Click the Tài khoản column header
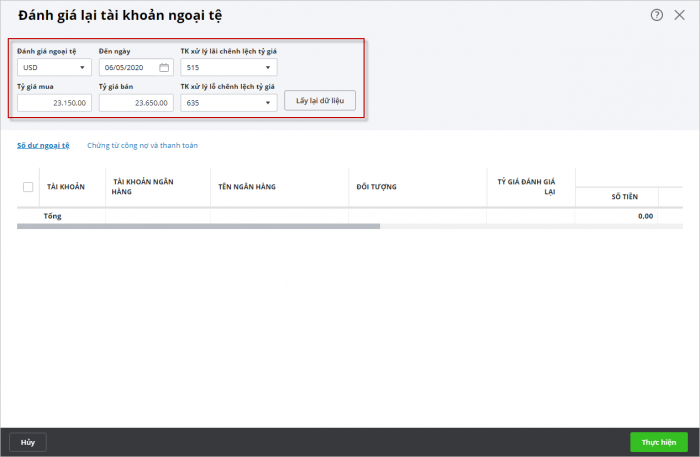Image resolution: width=700 pixels, height=457 pixels. coord(66,186)
